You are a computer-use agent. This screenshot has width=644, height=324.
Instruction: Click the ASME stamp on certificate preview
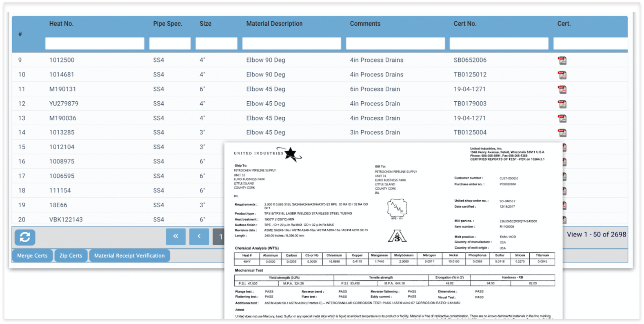point(397,209)
